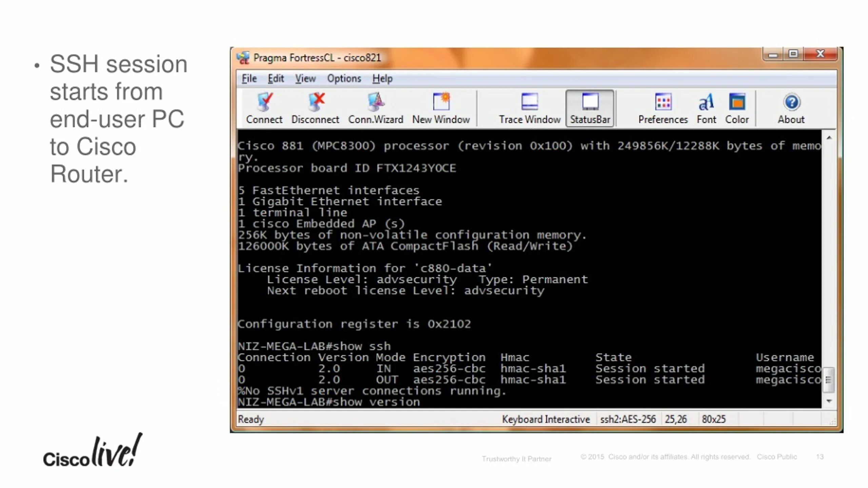Click '1 Gigabit Ethernet interface' line
The width and height of the screenshot is (868, 488).
(340, 202)
